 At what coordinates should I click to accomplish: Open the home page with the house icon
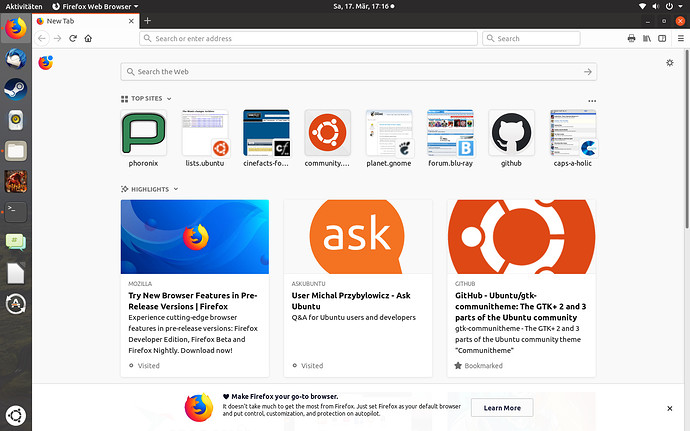point(88,38)
